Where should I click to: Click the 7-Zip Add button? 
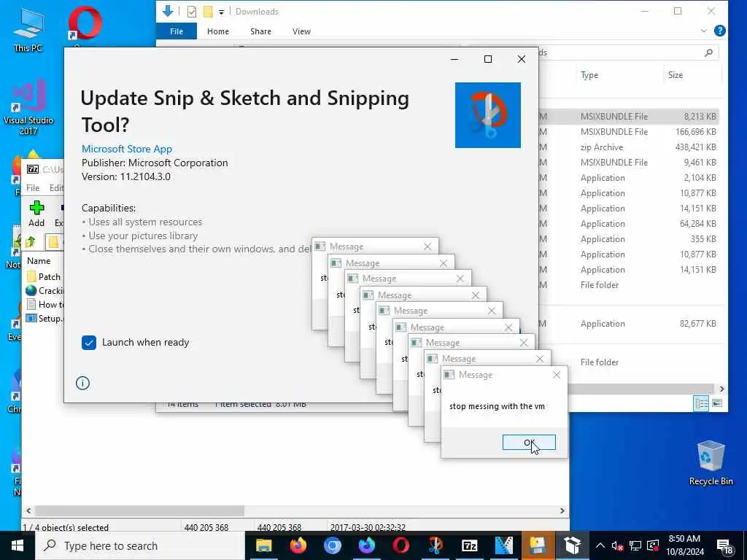[x=36, y=214]
